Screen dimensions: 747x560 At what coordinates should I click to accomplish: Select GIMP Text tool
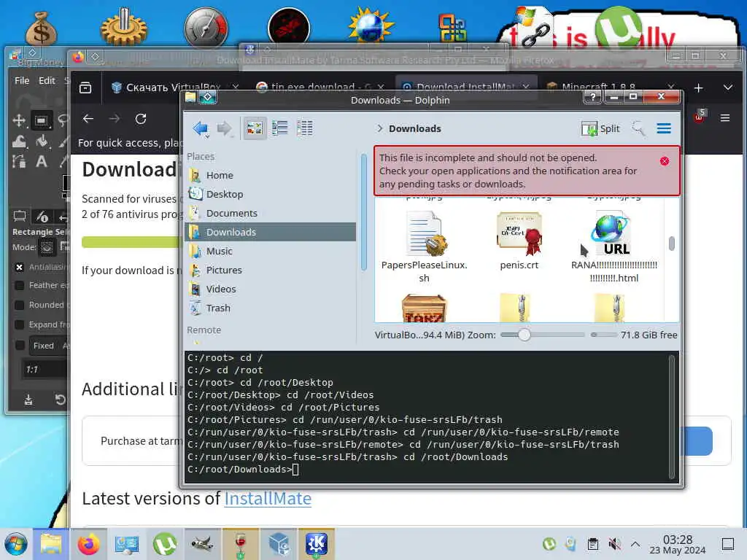[42, 161]
